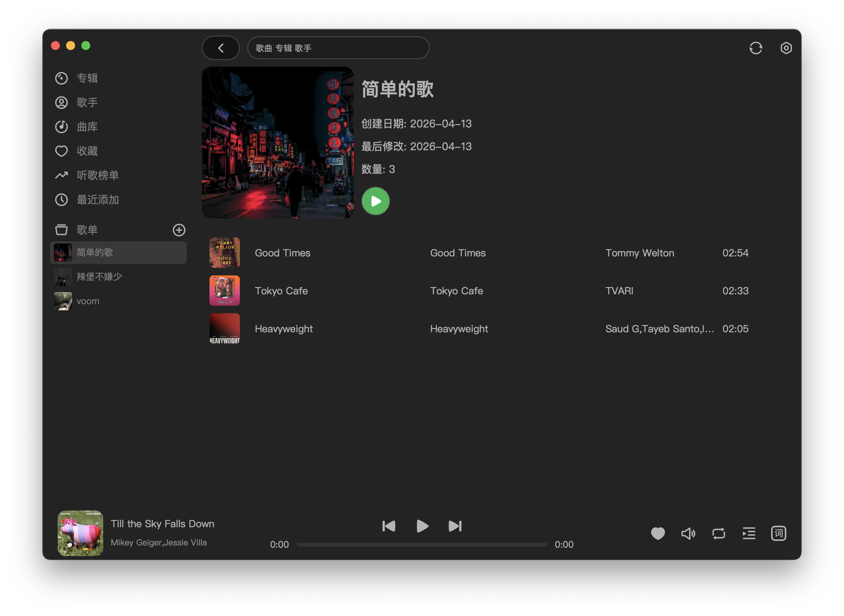844x616 pixels.
Task: Open 专辑 albums in sidebar
Action: point(87,78)
